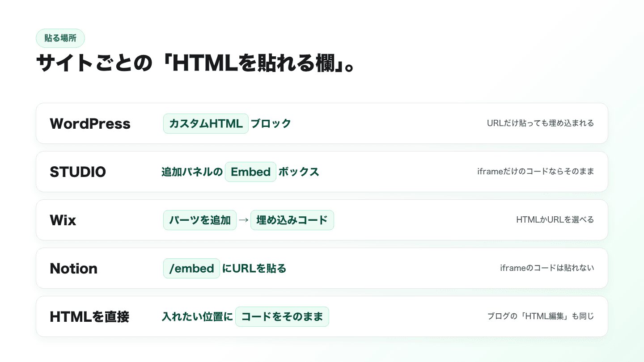Click the STUDIO row title
This screenshot has height=362, width=644.
(x=78, y=172)
